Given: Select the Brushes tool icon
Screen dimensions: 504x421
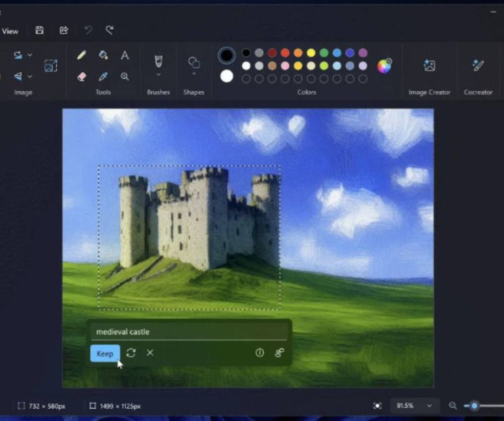Looking at the screenshot, I should 158,62.
